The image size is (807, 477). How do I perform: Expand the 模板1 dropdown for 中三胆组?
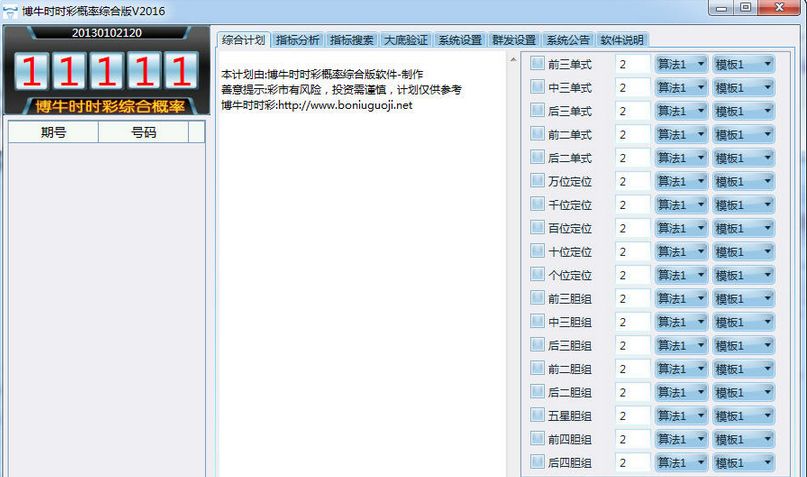[744, 322]
